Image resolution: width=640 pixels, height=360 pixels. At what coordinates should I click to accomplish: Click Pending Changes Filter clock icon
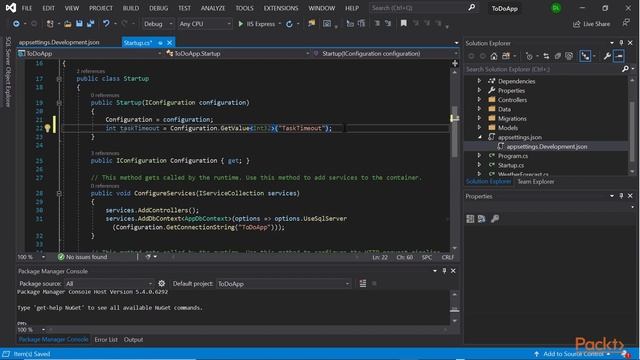529,56
